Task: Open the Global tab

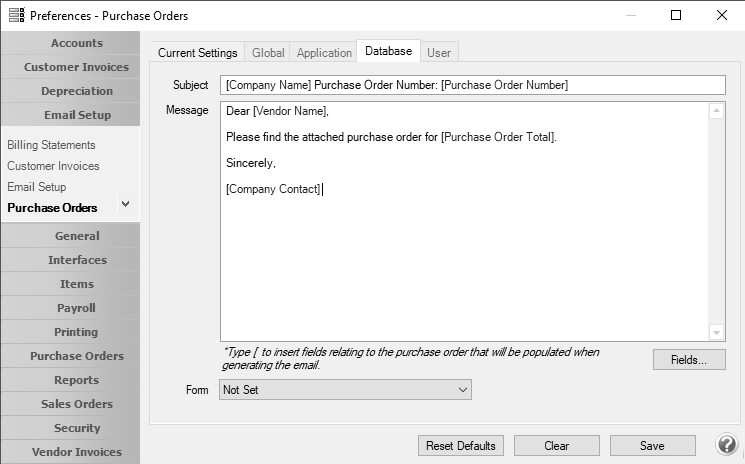Action: (268, 52)
